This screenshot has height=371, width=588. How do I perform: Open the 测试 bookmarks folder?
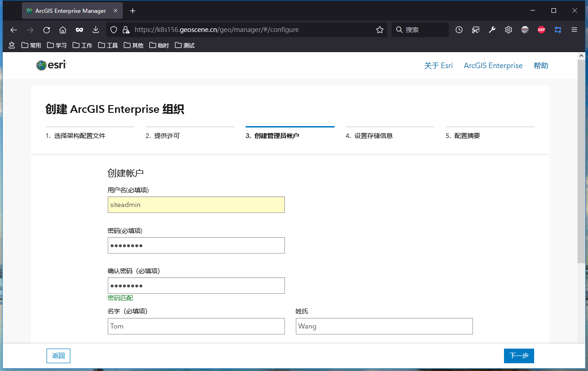point(184,45)
